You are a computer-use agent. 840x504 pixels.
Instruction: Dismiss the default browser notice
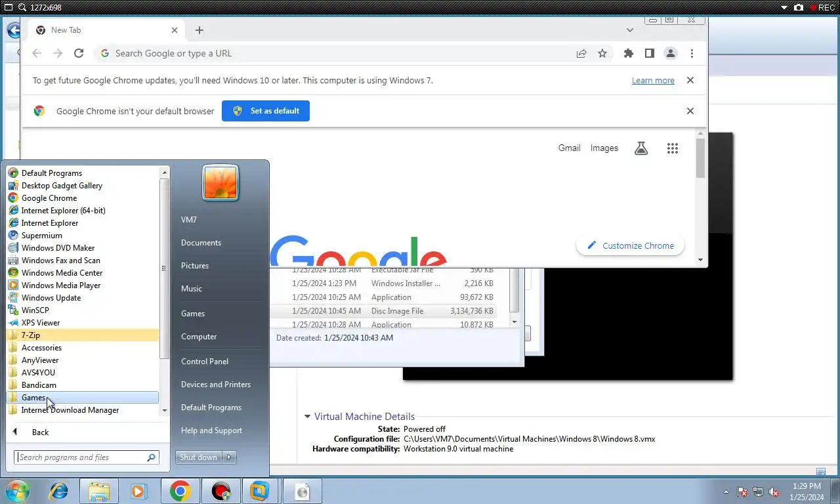[690, 111]
